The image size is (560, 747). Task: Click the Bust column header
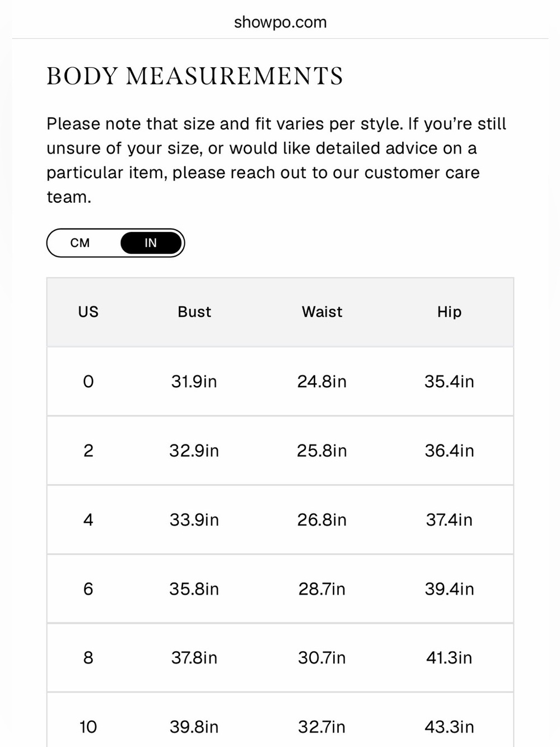tap(194, 312)
